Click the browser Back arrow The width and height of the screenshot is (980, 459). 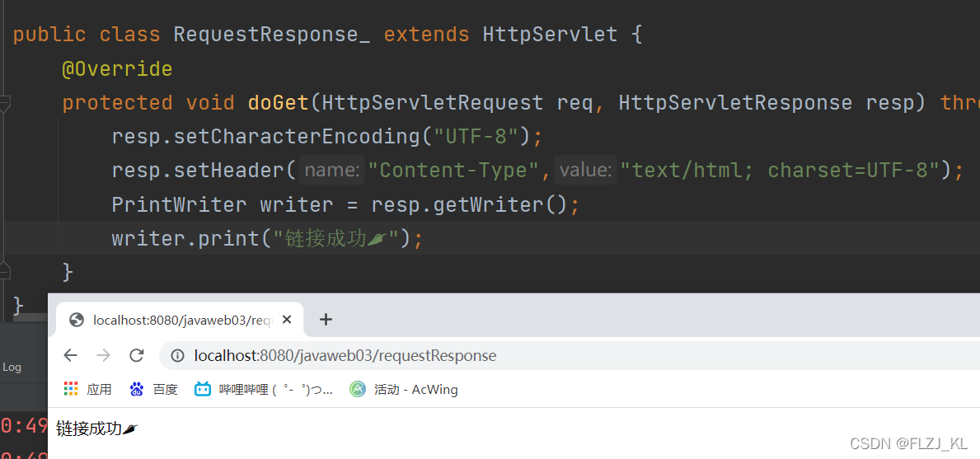pos(70,355)
